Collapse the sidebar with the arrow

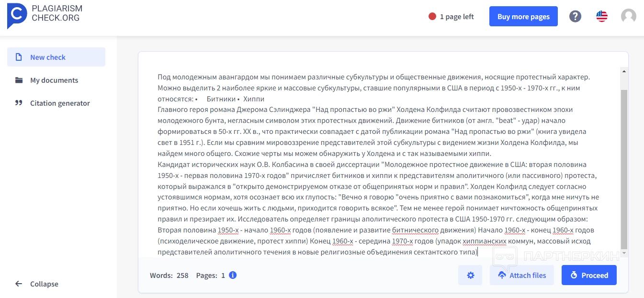(x=19, y=284)
